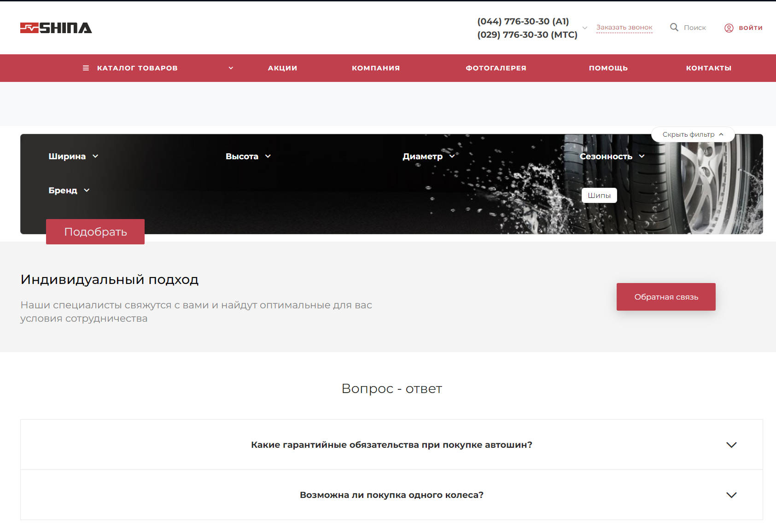Toggle the Шипы studs option
Screen dimensions: 776x532
(599, 196)
